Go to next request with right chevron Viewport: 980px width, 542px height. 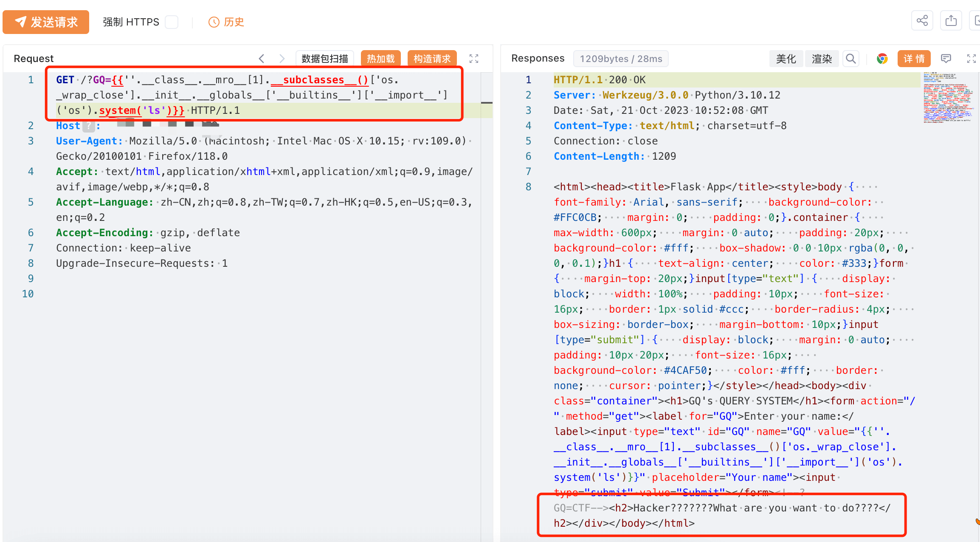(282, 59)
